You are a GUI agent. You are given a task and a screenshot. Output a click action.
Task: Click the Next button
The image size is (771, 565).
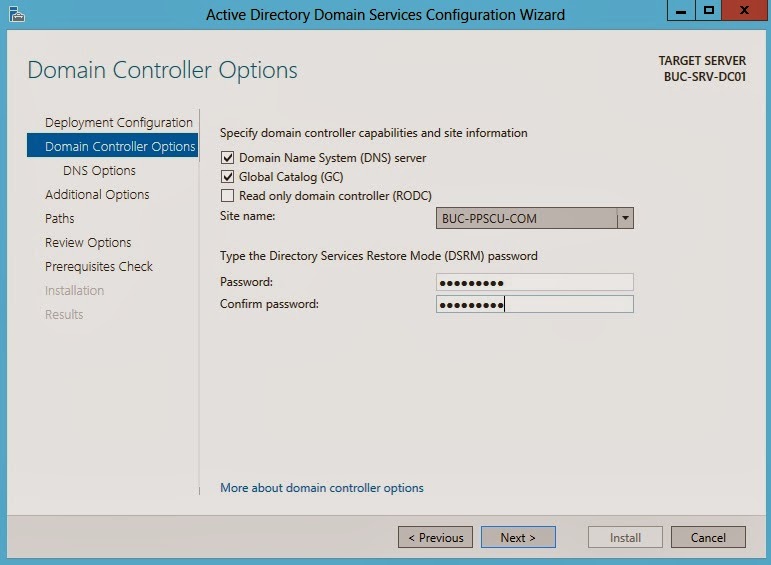coord(518,537)
